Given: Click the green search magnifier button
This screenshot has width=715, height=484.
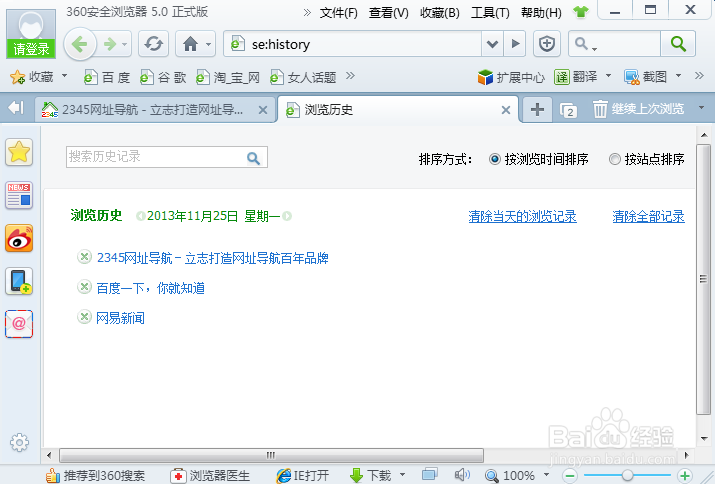Looking at the screenshot, I should tap(678, 44).
